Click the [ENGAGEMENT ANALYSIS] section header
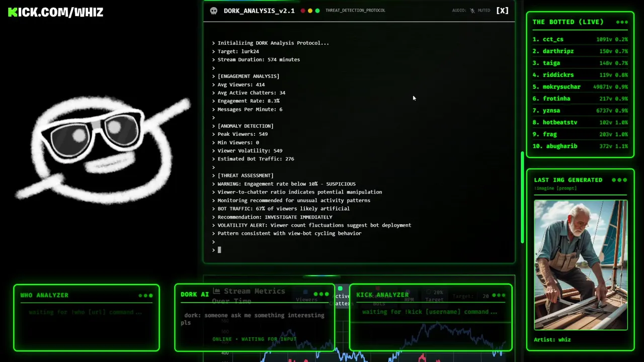Screen dimensions: 644x362 pos(246,76)
